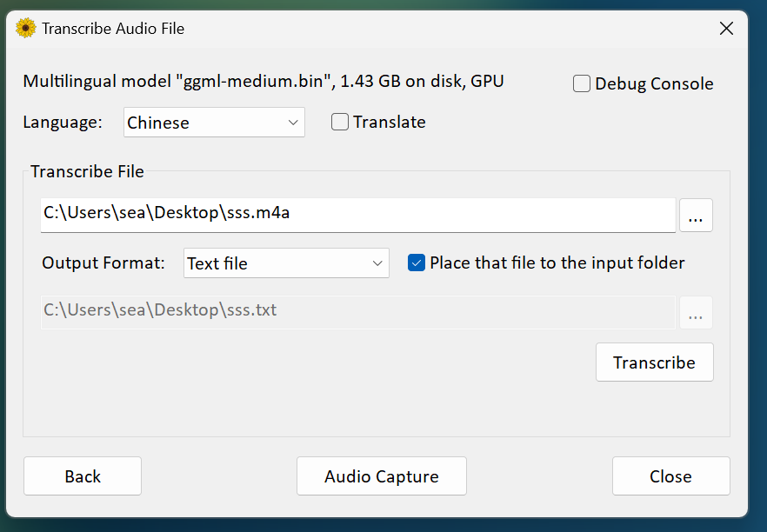Enable the Debug Console checkbox
This screenshot has height=532, width=767.
point(582,84)
